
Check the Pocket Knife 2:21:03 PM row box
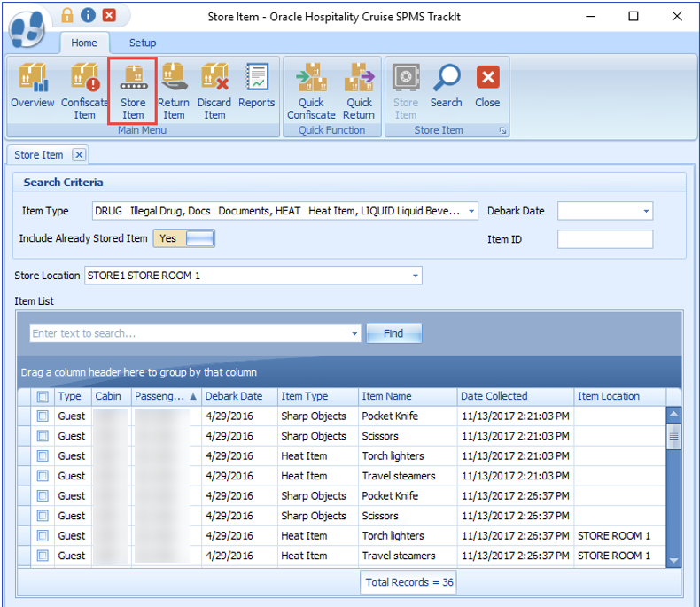(x=43, y=416)
